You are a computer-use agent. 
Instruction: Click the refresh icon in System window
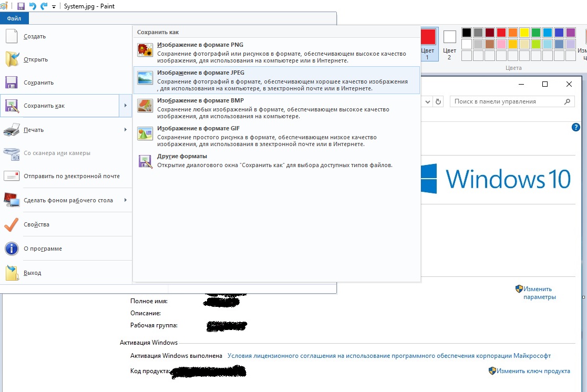coord(438,101)
